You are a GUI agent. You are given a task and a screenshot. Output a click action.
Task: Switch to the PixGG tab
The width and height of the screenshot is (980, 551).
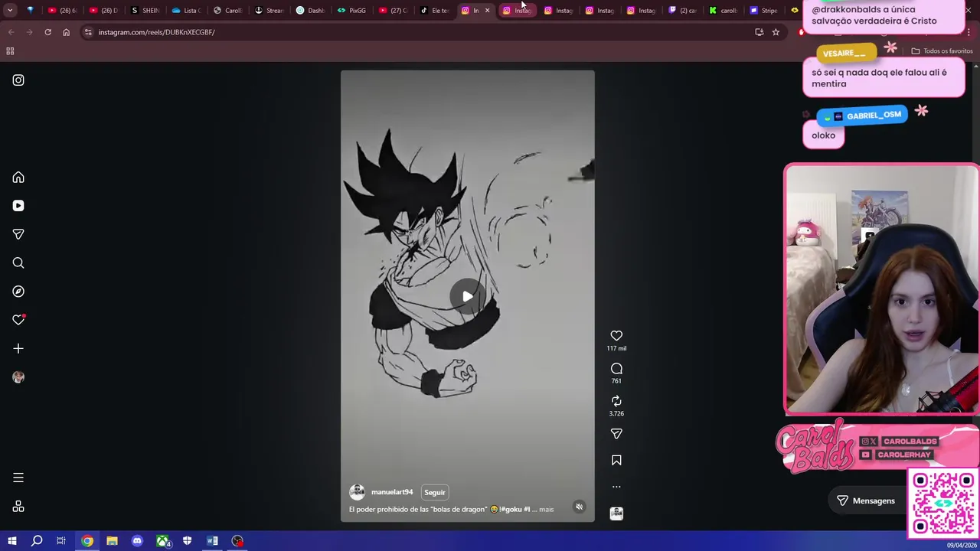point(352,10)
